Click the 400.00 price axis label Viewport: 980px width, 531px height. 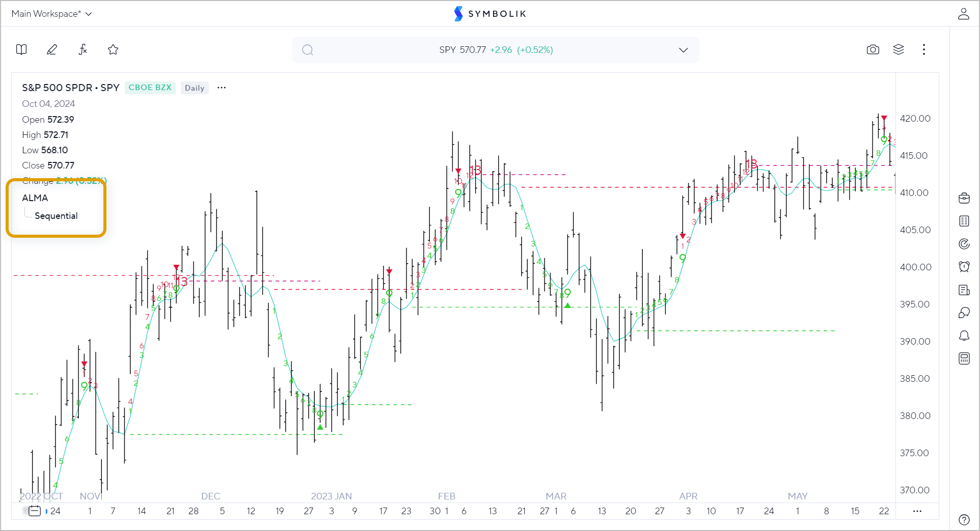click(x=915, y=267)
